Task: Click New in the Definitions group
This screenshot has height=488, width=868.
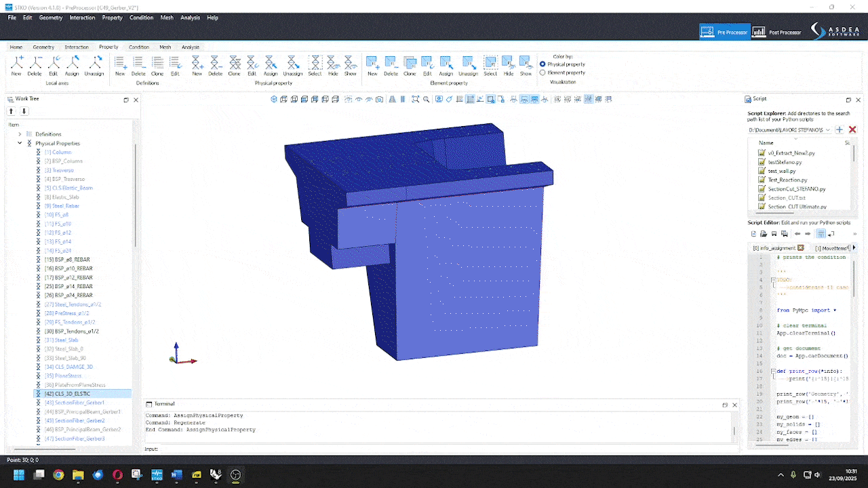Action: 120,66
